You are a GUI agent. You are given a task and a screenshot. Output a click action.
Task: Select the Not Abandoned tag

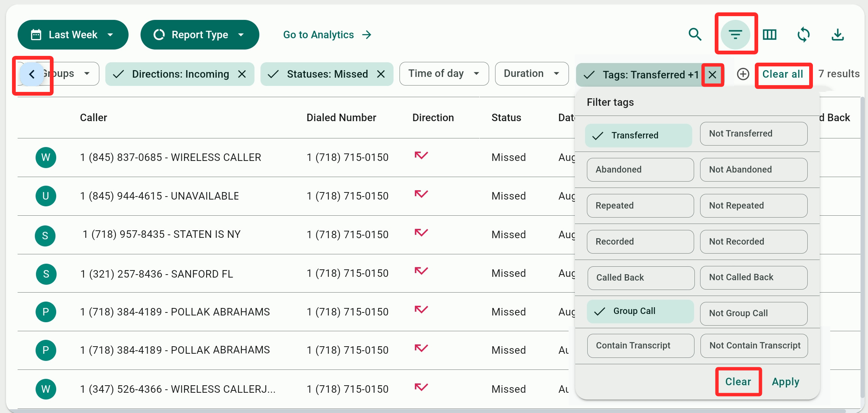coord(753,170)
